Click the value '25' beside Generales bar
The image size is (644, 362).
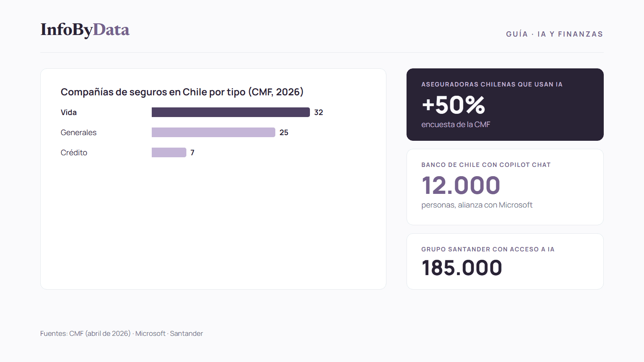(284, 132)
